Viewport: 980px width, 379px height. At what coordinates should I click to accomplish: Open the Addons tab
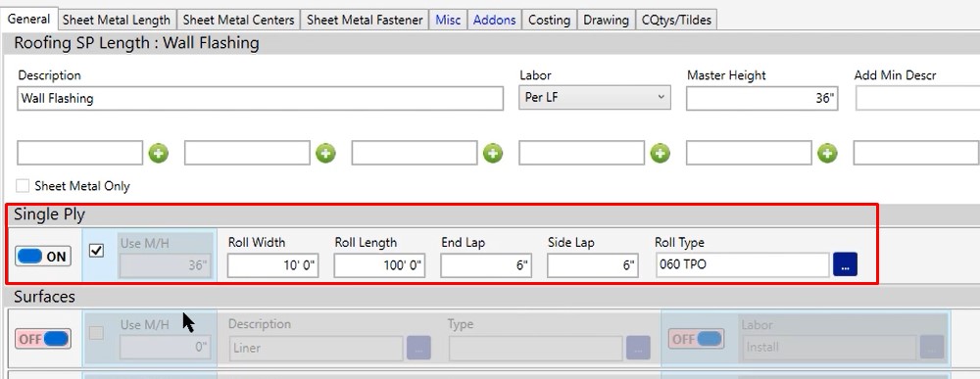click(x=494, y=20)
